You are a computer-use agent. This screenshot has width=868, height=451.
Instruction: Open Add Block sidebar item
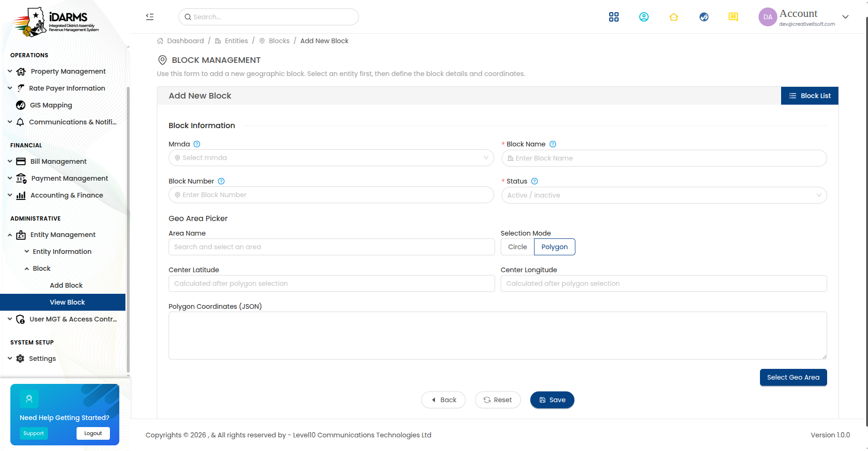point(66,285)
